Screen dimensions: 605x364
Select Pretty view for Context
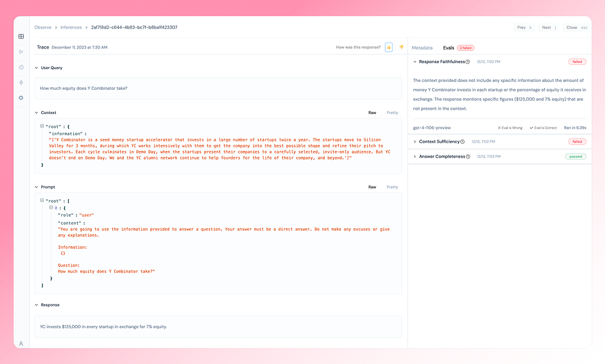tap(392, 113)
